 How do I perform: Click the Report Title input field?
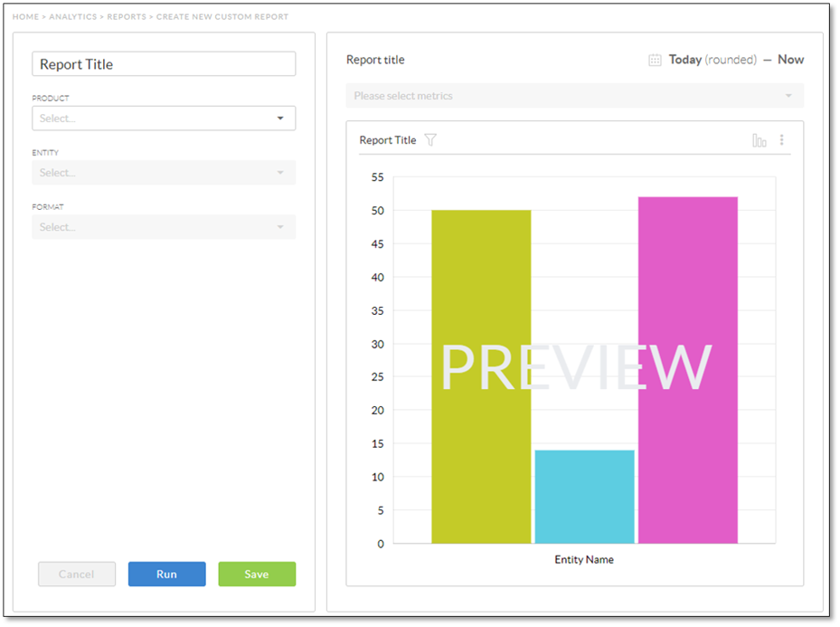click(x=164, y=63)
